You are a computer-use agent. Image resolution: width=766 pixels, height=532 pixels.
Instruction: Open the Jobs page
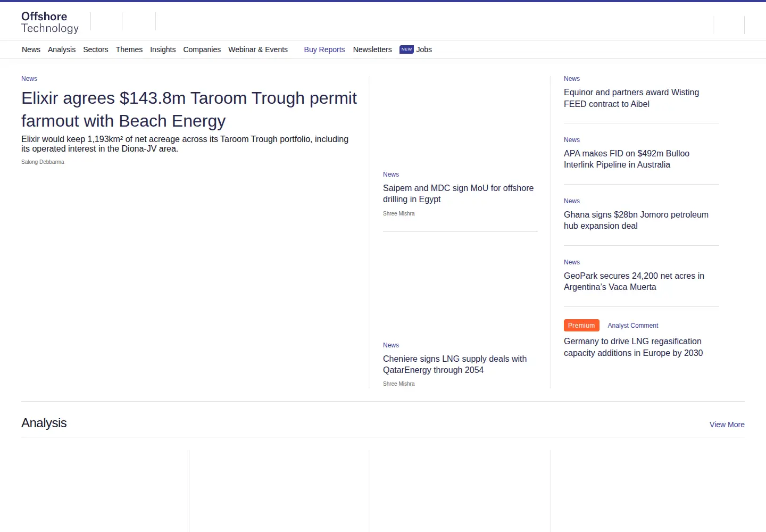tap(424, 49)
